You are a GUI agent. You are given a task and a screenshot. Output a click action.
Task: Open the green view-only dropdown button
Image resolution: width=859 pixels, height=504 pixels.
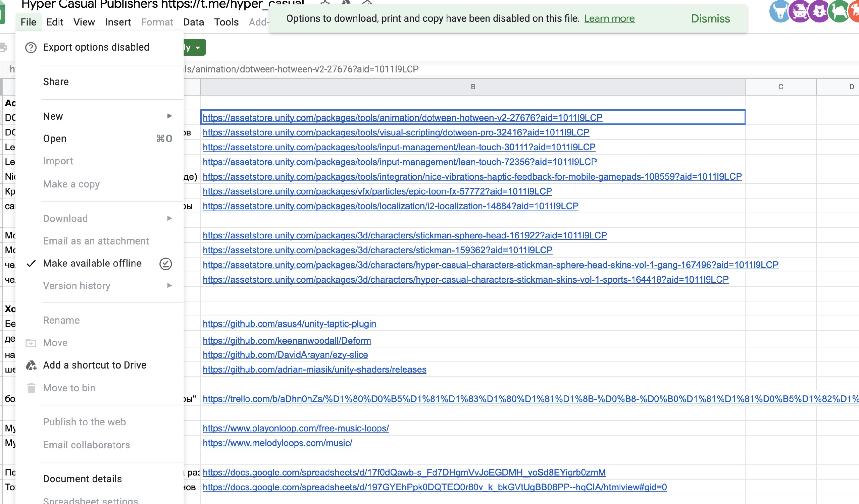(x=195, y=47)
